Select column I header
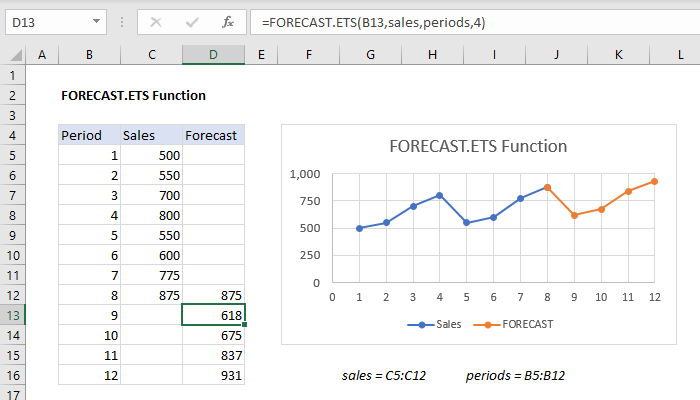Image resolution: width=700 pixels, height=400 pixels. 494,55
